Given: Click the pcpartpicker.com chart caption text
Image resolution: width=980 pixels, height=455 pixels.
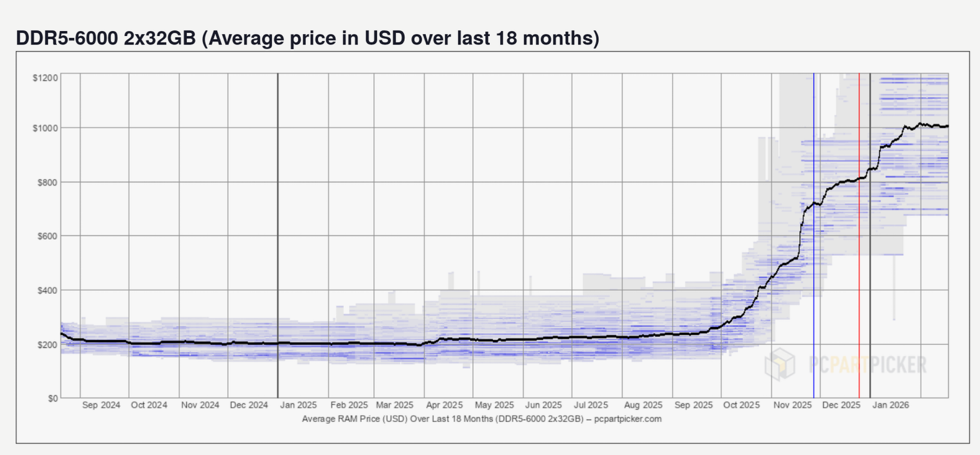Looking at the screenshot, I should pyautogui.click(x=481, y=419).
